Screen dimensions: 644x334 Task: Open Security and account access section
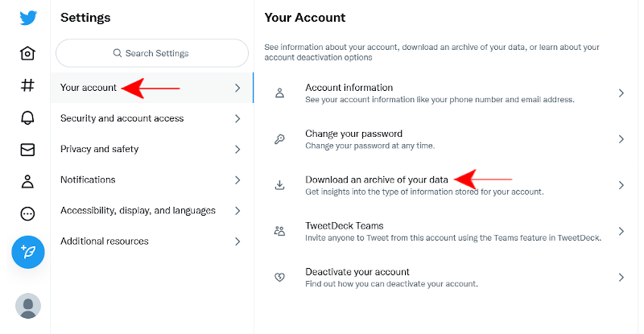click(x=122, y=118)
